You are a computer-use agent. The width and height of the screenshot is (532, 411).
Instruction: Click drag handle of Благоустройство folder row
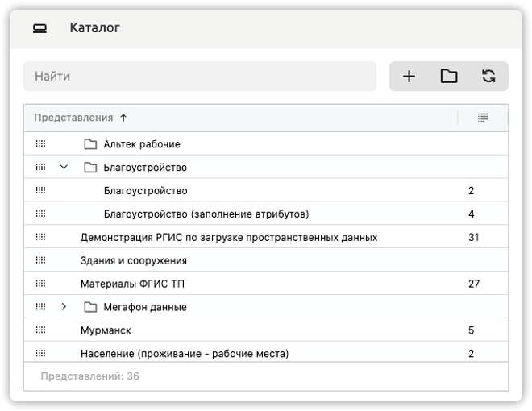click(40, 167)
